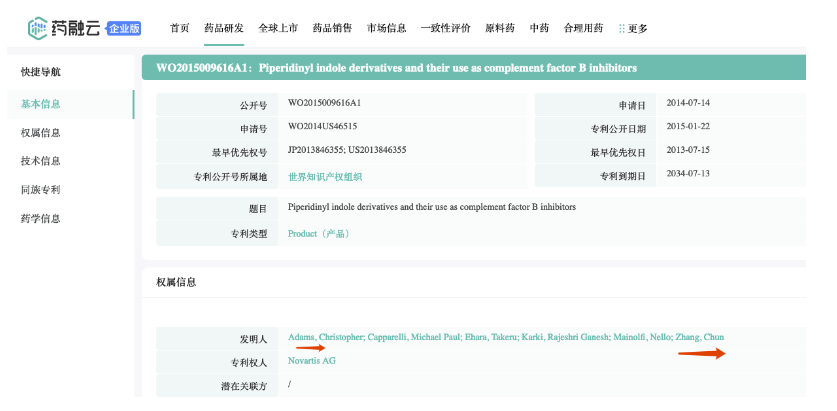Open the 世界知识产权组织 link
This screenshot has height=411, width=837.
click(x=325, y=177)
